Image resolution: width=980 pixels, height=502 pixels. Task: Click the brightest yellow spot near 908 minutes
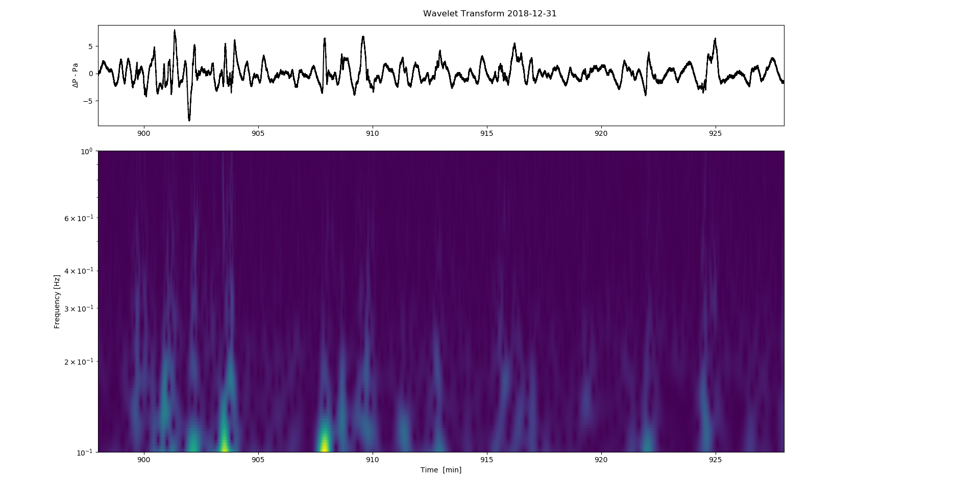pyautogui.click(x=324, y=445)
